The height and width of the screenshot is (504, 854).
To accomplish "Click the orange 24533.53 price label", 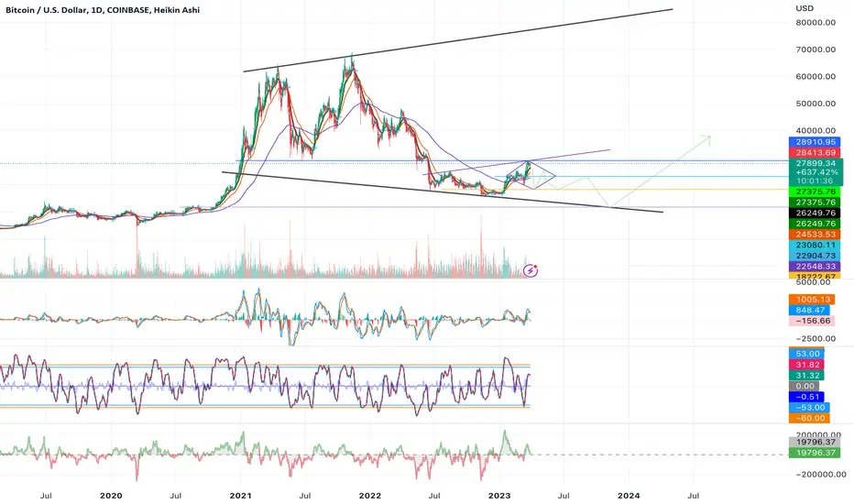I will [x=815, y=235].
